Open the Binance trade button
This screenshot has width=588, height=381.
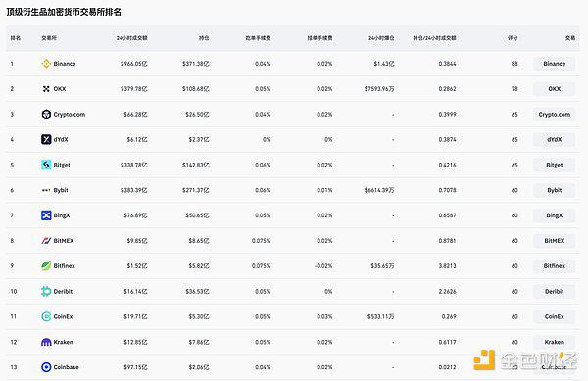coord(554,64)
